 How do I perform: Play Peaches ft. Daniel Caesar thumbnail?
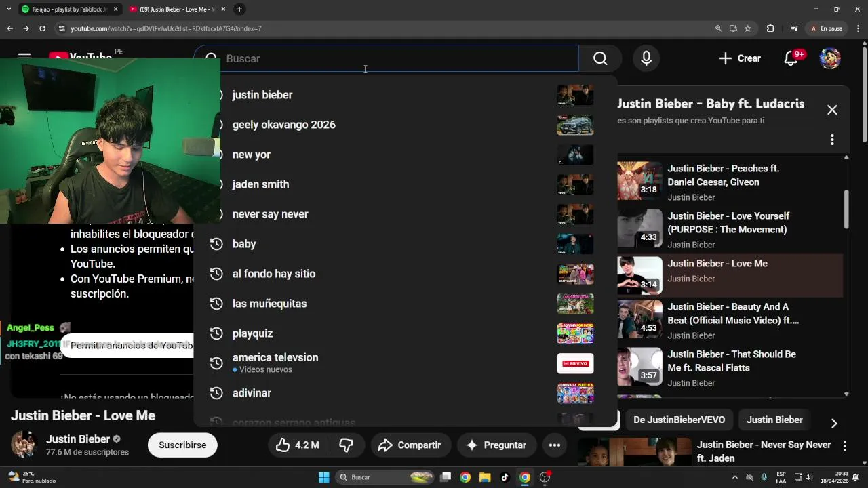(639, 180)
